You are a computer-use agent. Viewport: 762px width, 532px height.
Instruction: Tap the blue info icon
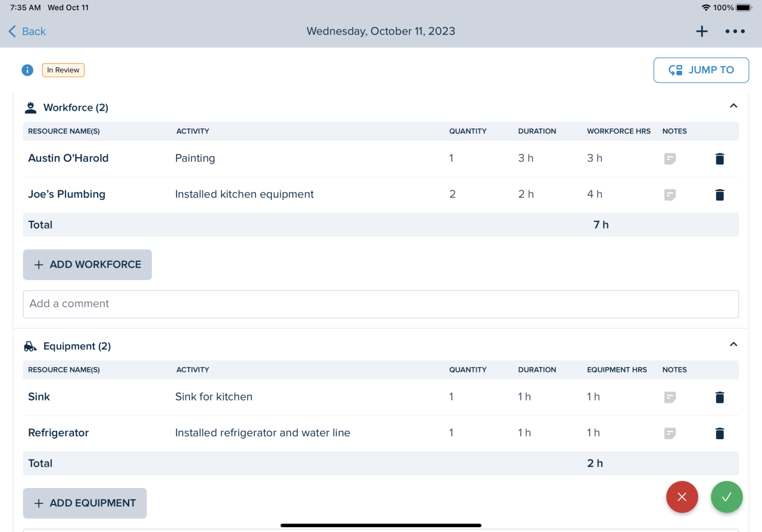click(27, 70)
